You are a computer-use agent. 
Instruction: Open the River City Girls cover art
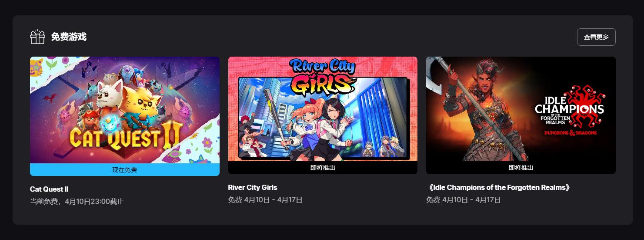tap(323, 109)
